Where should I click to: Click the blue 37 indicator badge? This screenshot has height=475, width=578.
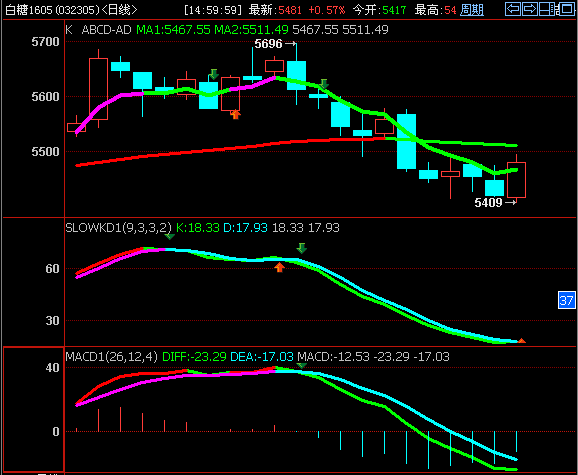pos(567,300)
